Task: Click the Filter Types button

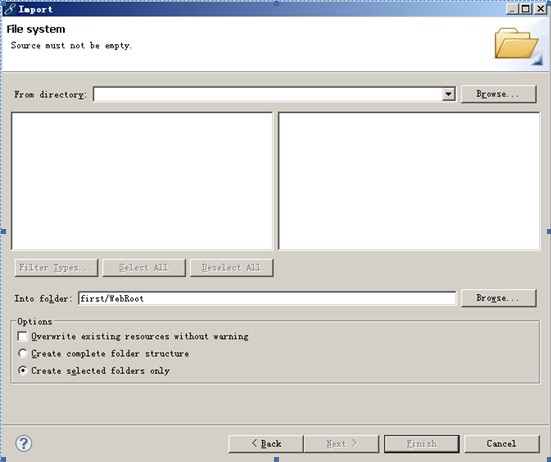Action: click(x=56, y=268)
